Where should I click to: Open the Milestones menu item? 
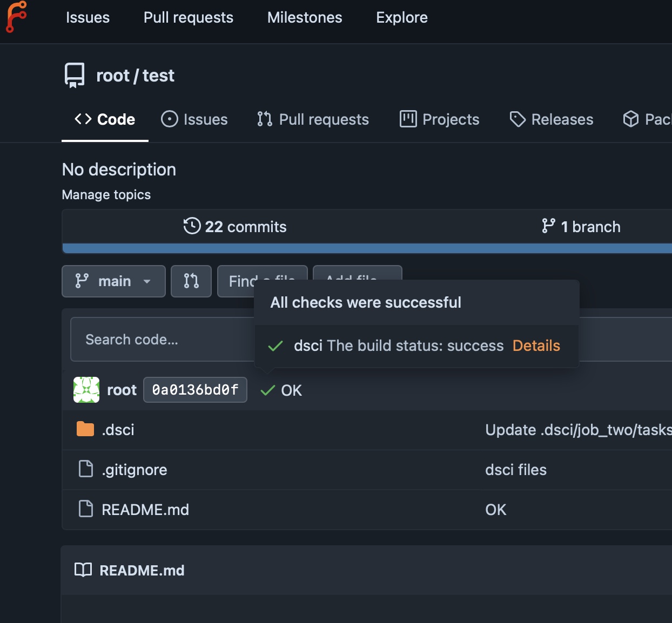tap(304, 17)
